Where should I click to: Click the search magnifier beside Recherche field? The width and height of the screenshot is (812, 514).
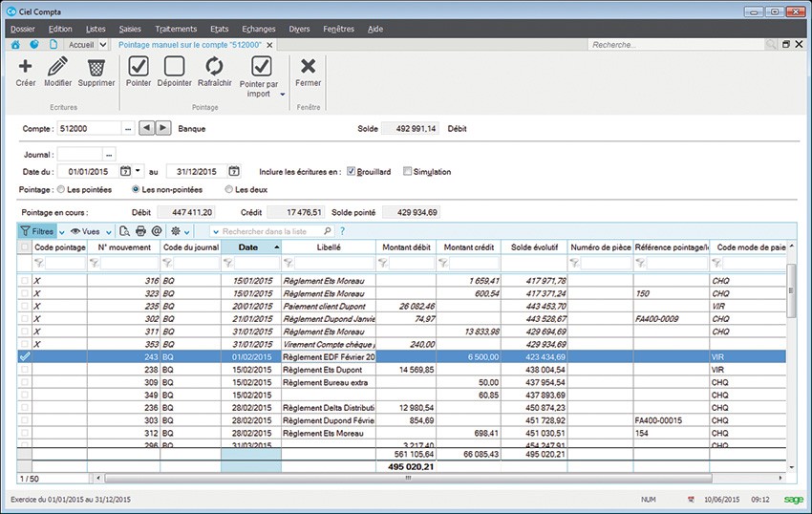[x=771, y=45]
